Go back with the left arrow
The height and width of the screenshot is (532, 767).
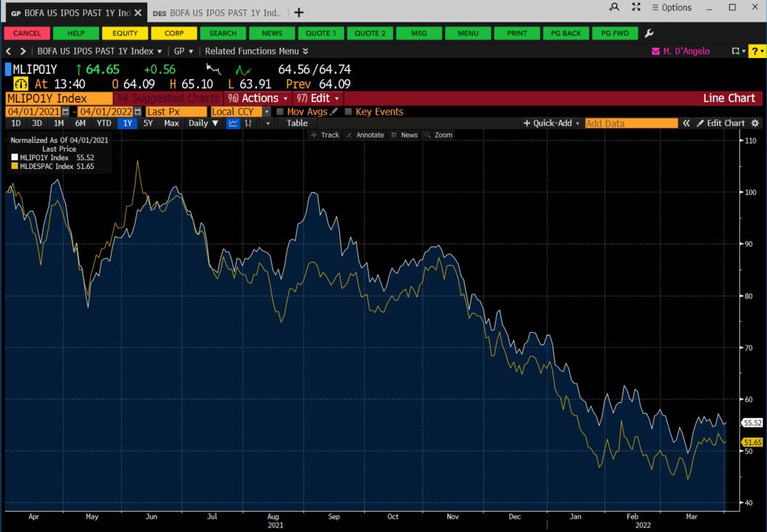(8, 51)
